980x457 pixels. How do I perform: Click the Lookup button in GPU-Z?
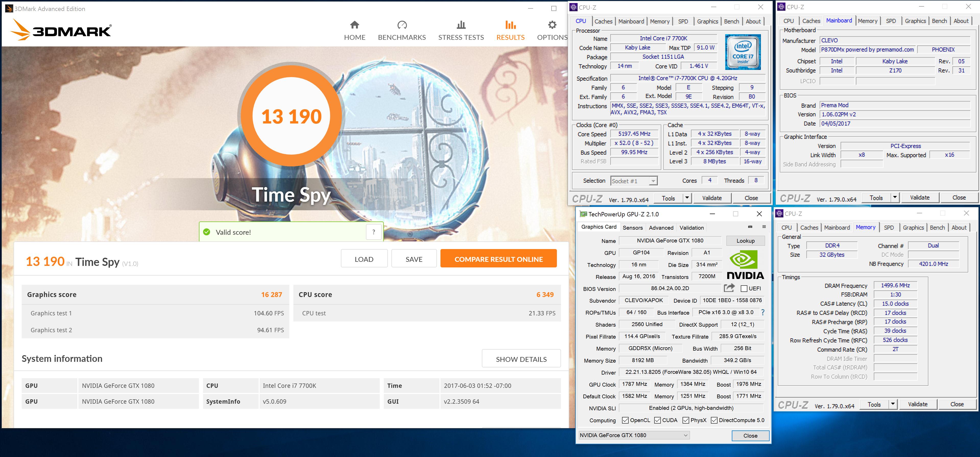[745, 241]
